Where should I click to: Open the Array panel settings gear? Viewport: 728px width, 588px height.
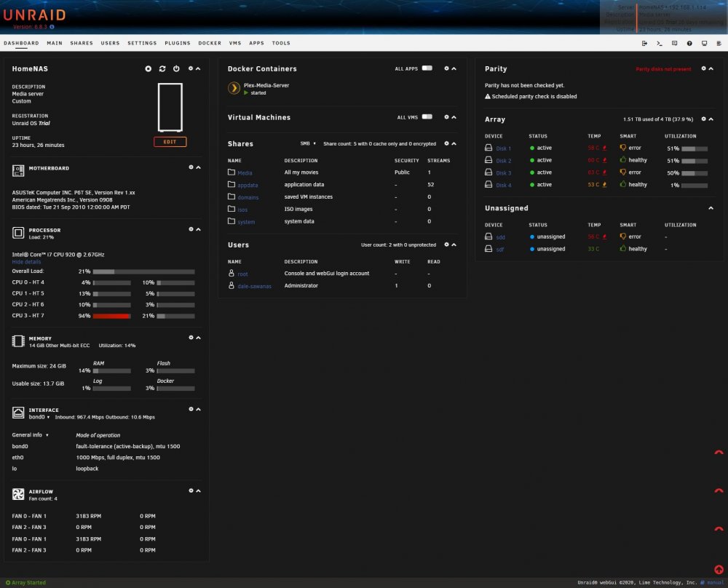click(704, 119)
